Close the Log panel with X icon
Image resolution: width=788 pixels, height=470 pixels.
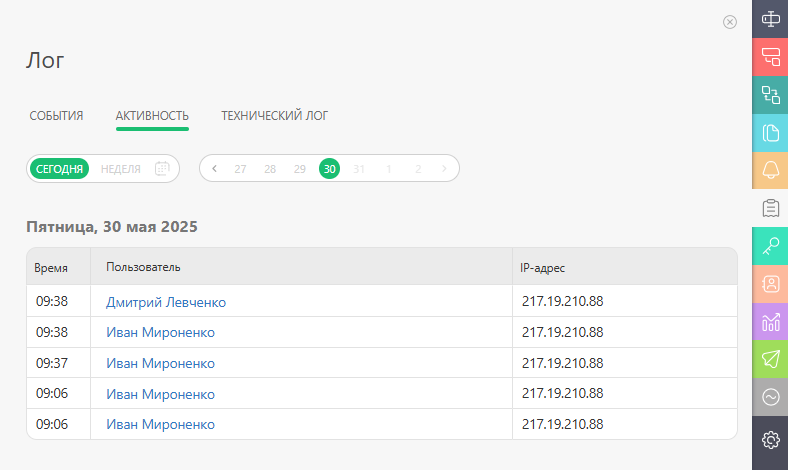[x=730, y=22]
